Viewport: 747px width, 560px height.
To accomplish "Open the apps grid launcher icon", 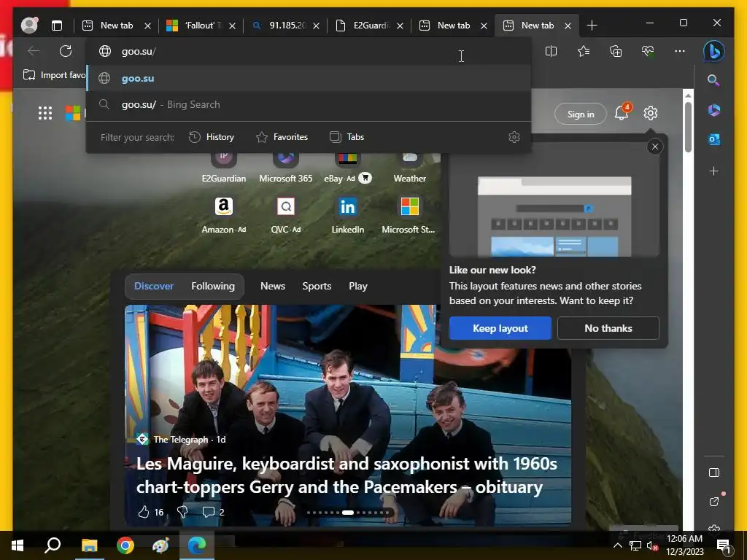I will pyautogui.click(x=45, y=113).
